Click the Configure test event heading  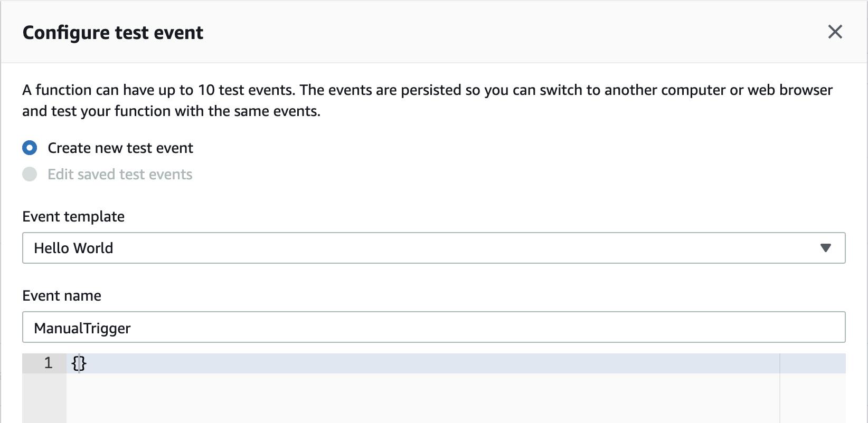click(112, 32)
